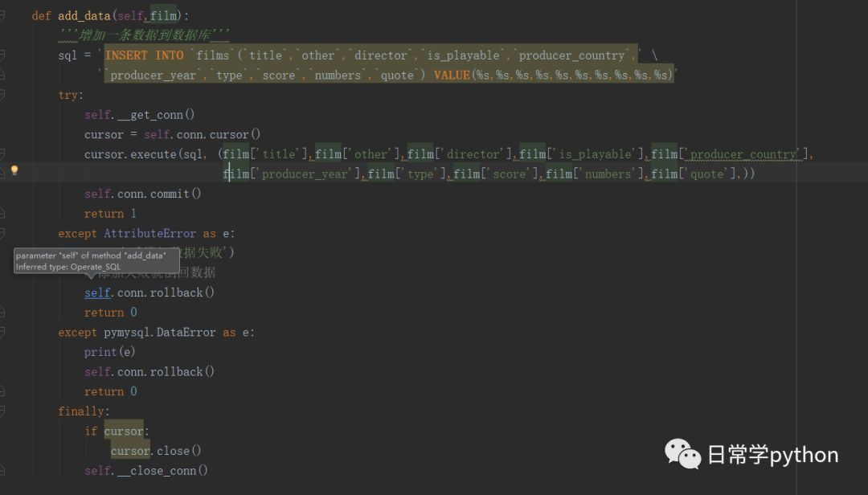Click the `other` column in the INSERT statement
Screen dimensions: 868x495
click(x=317, y=55)
